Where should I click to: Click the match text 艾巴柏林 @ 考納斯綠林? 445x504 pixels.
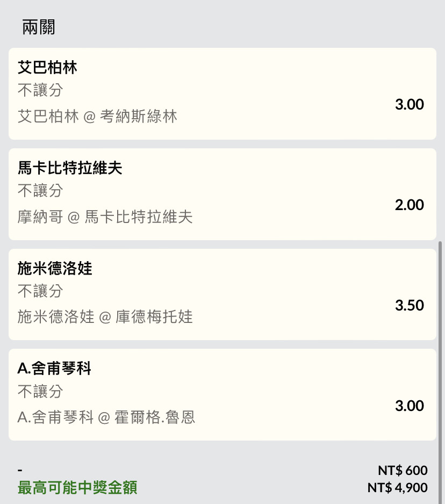(97, 116)
